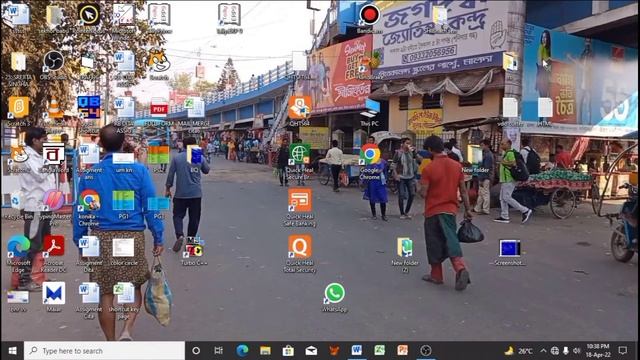
Task: Open the QB64 desktop shortcut
Action: [x=89, y=107]
